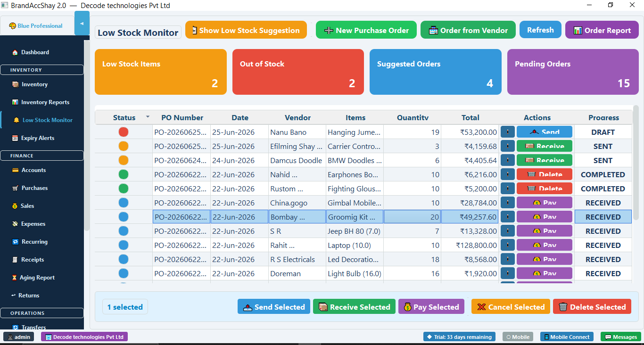Open Recurring in the sidebar
The width and height of the screenshot is (644, 345).
(x=30, y=242)
